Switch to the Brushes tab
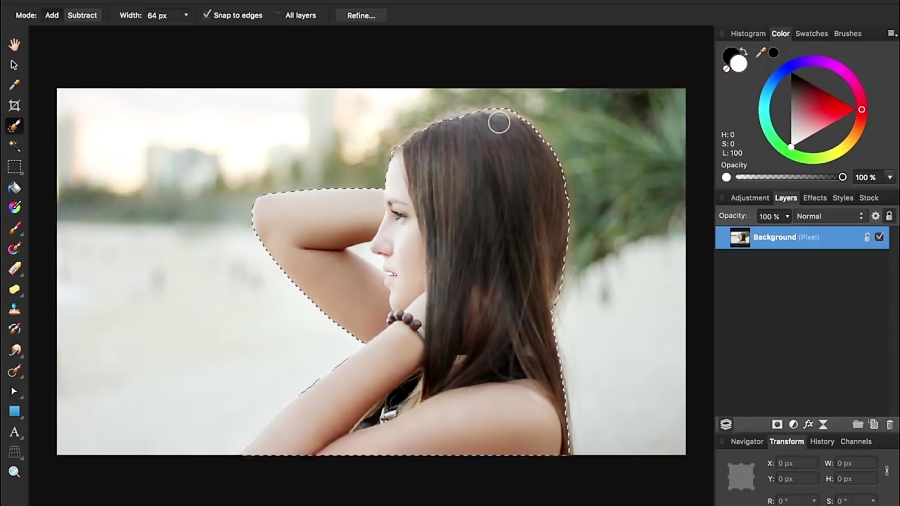The width and height of the screenshot is (900, 506). point(848,33)
